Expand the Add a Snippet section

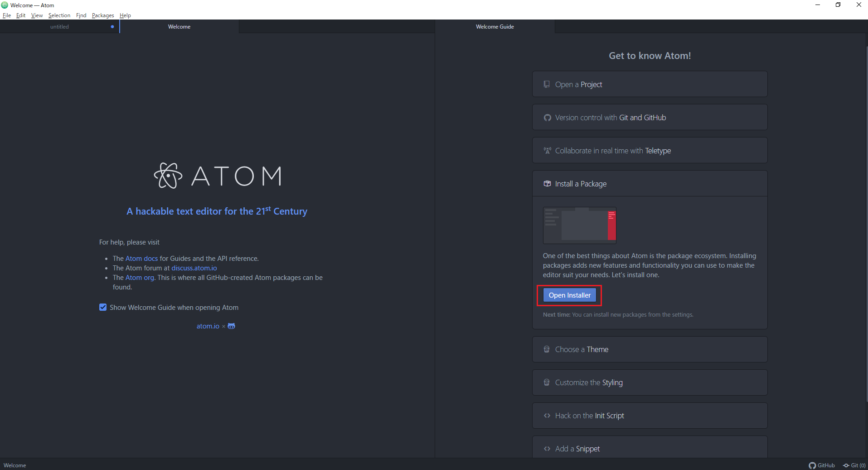pos(650,448)
